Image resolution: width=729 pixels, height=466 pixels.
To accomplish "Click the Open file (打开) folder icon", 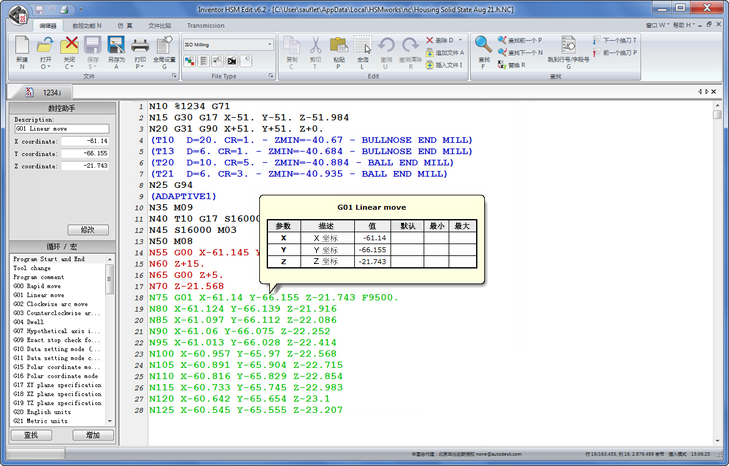I will pos(46,46).
